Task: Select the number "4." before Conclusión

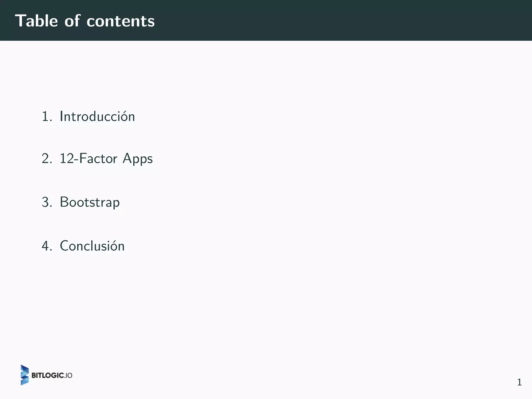Action: 47,246
